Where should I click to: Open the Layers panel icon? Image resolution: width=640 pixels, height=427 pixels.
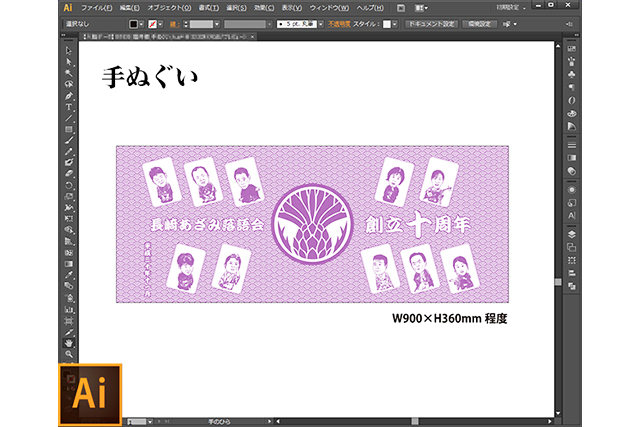tap(571, 234)
